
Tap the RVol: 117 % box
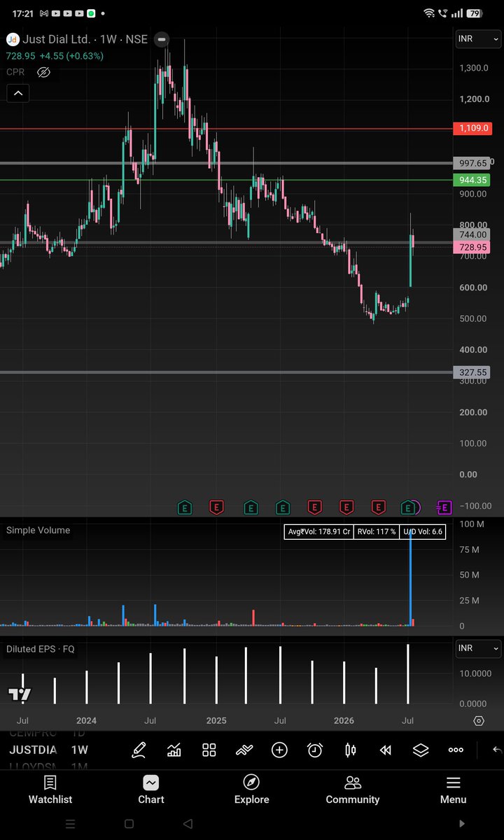[377, 532]
